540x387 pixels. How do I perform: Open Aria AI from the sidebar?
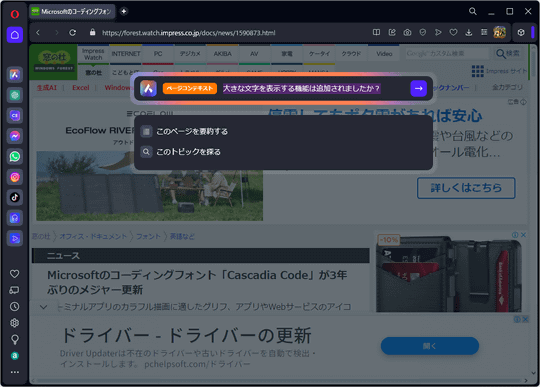coord(14,75)
